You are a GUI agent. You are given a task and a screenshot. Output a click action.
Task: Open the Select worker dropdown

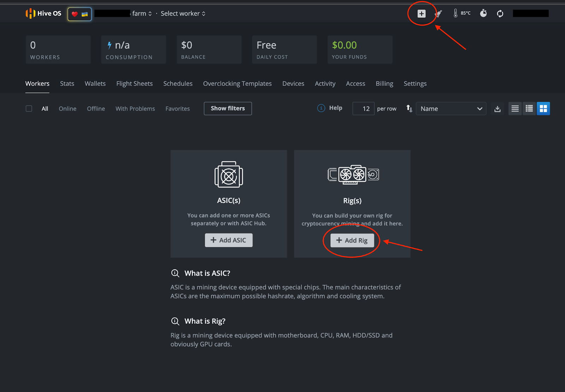tap(183, 13)
